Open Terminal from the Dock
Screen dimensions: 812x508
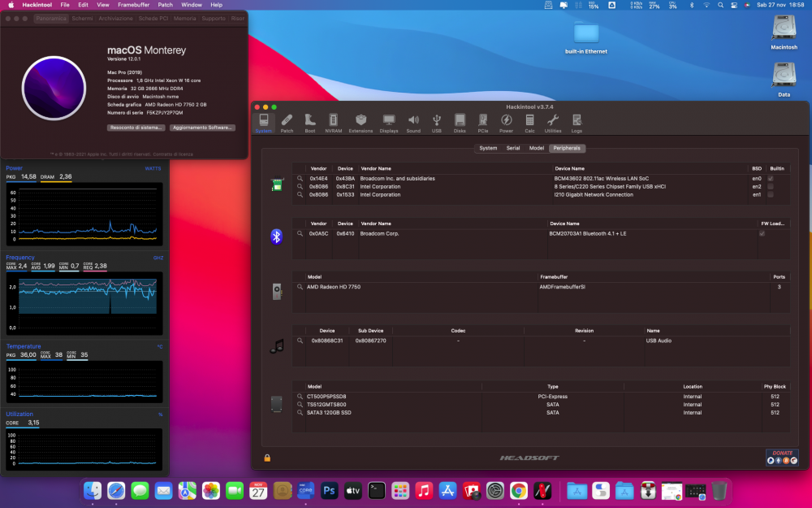coord(377,490)
